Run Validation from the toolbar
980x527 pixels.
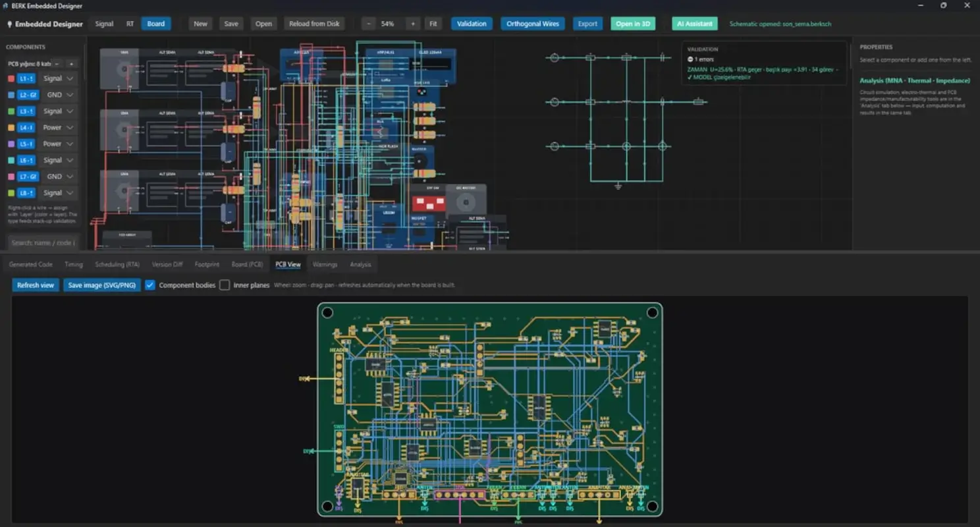[x=472, y=24]
